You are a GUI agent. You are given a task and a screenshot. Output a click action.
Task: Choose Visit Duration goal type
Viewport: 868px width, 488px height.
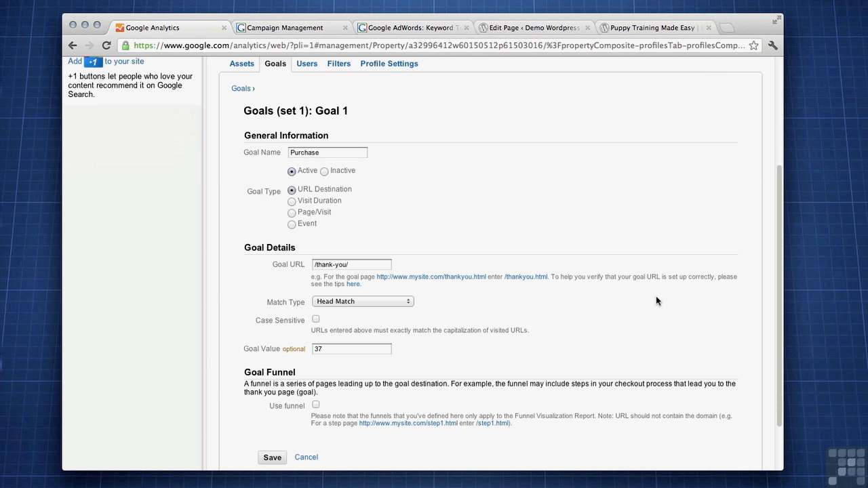coord(292,201)
